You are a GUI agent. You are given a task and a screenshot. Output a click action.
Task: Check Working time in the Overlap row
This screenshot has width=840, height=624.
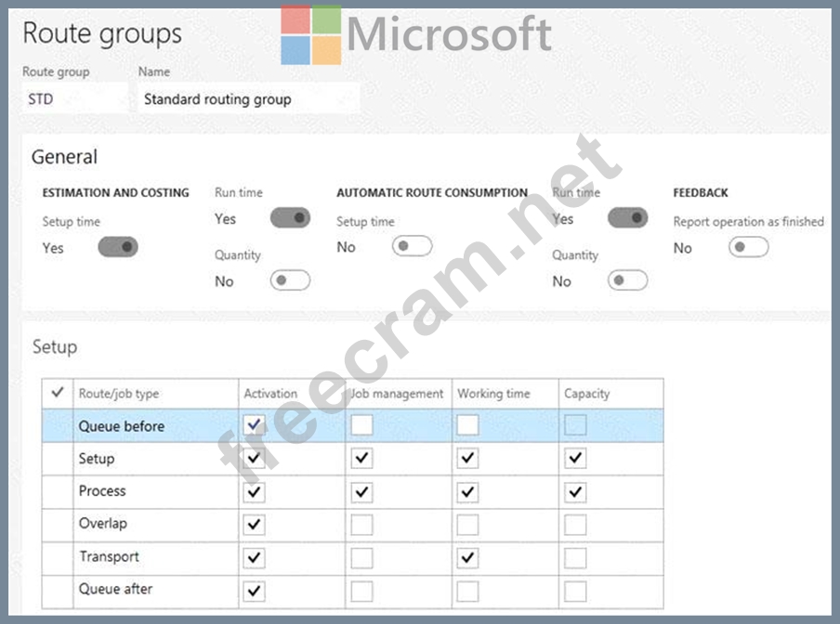(467, 525)
